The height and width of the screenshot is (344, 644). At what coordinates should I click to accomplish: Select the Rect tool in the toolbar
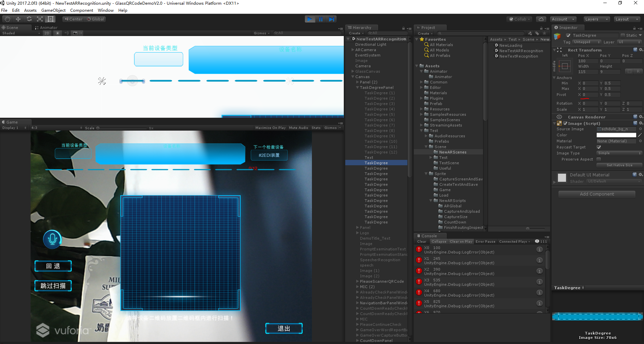(50, 19)
